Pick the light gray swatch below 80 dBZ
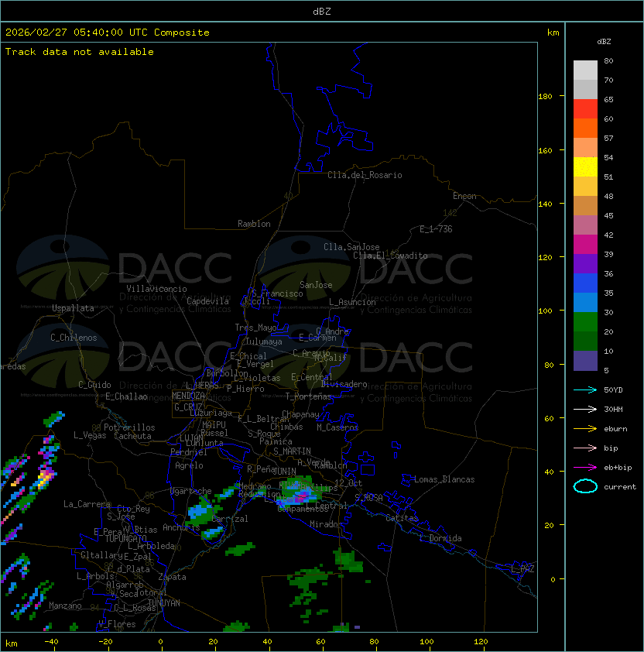Screen dimensions: 644x652 pyautogui.click(x=585, y=70)
